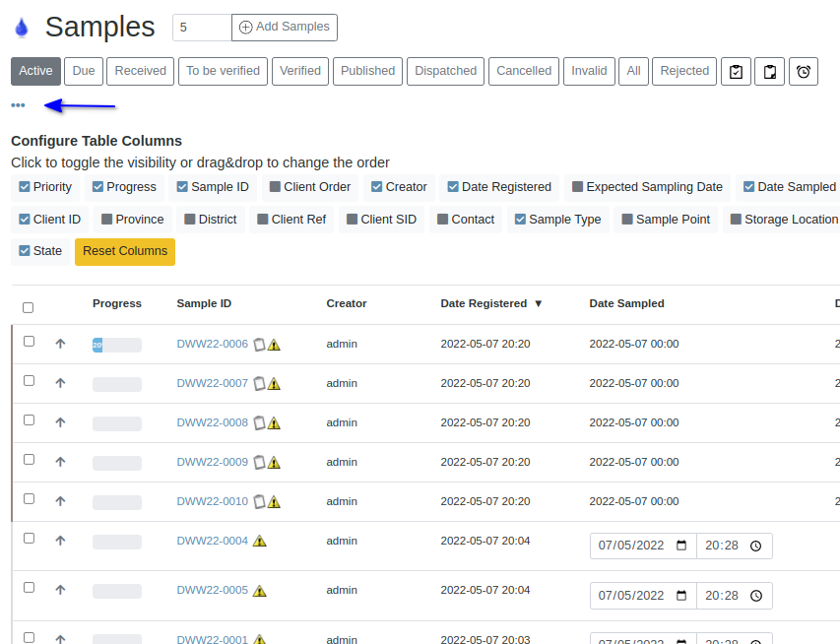The image size is (840, 644).
Task: Click the alarm clock filter icon button
Action: point(804,71)
